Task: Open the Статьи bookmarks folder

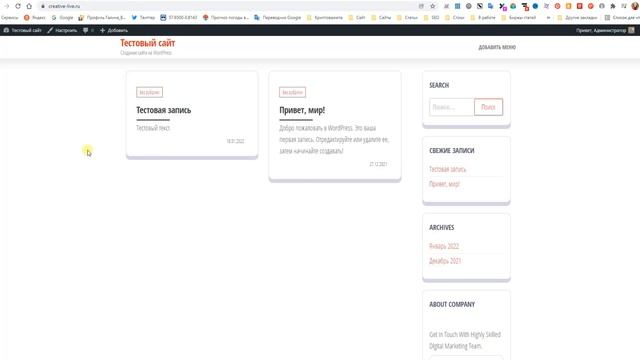Action: tap(407, 18)
